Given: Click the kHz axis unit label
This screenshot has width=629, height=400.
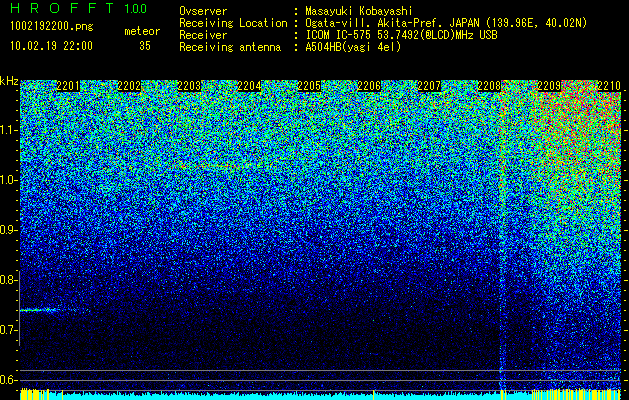Looking at the screenshot, I should [9, 81].
